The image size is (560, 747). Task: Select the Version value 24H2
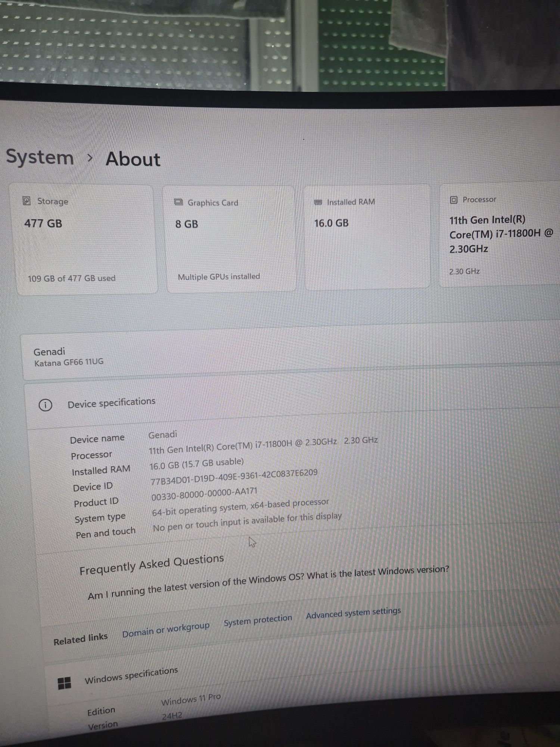(172, 716)
